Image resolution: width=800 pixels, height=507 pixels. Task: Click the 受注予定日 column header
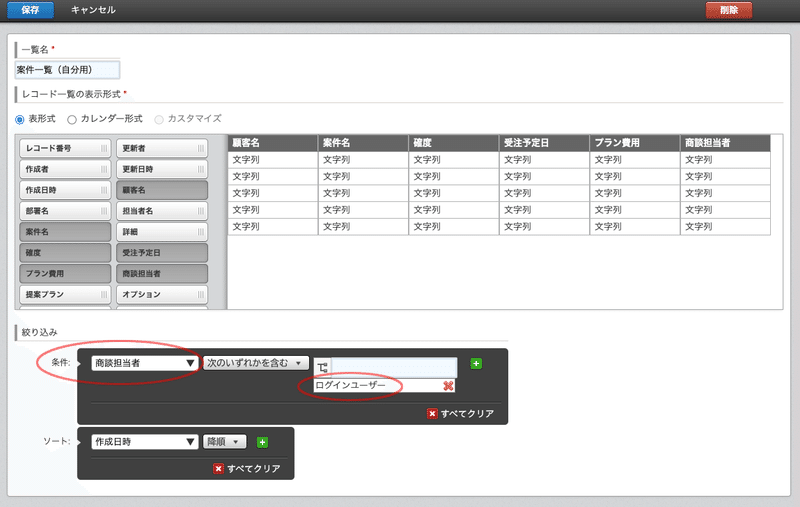click(x=544, y=143)
